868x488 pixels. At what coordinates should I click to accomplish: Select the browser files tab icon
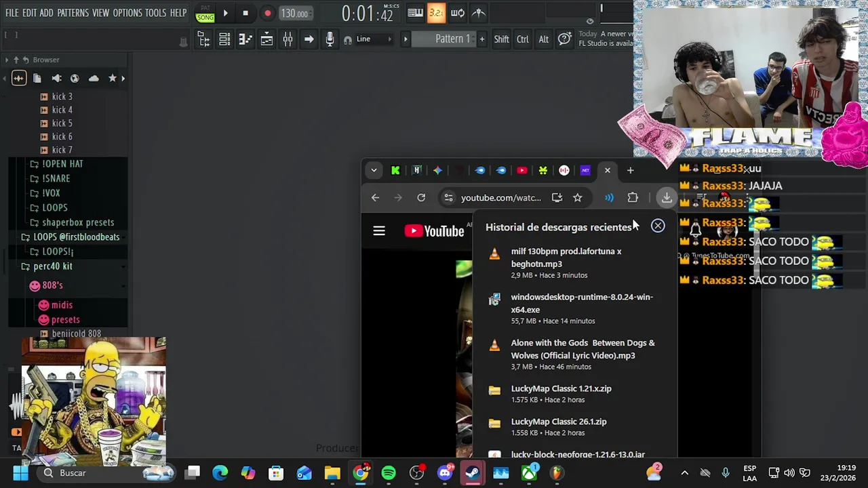point(37,79)
